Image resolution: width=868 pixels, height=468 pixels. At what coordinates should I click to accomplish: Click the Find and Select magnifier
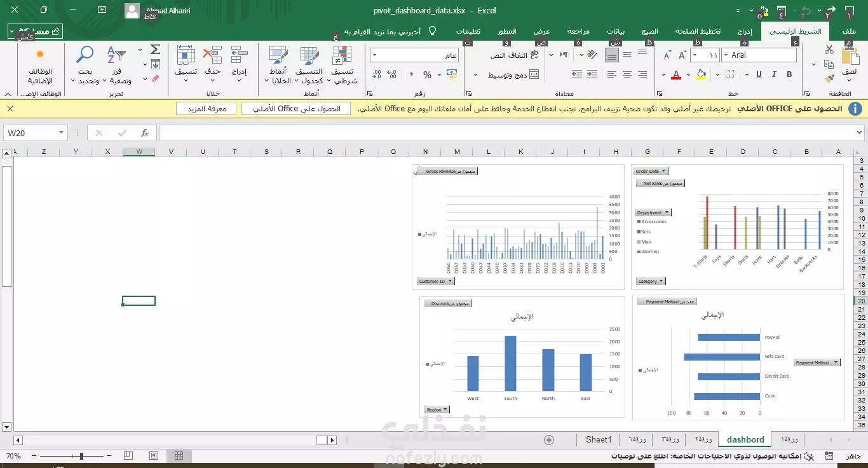click(x=85, y=65)
